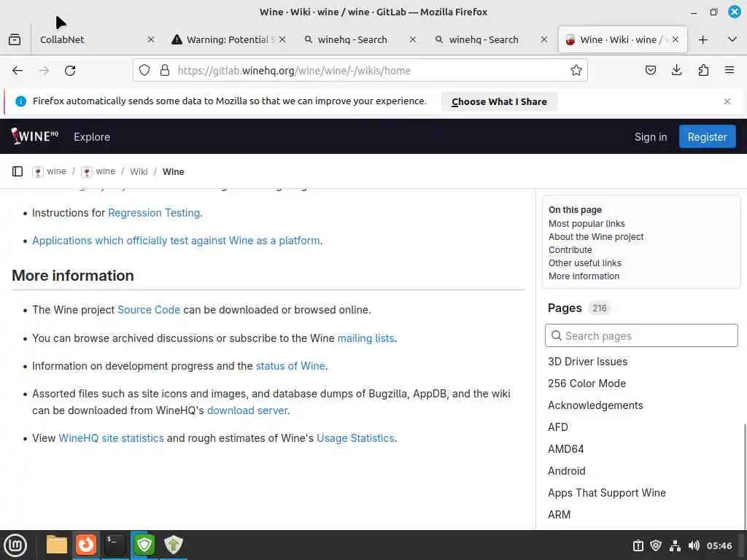Jump to Most popular links section
The image size is (747, 560).
click(587, 223)
